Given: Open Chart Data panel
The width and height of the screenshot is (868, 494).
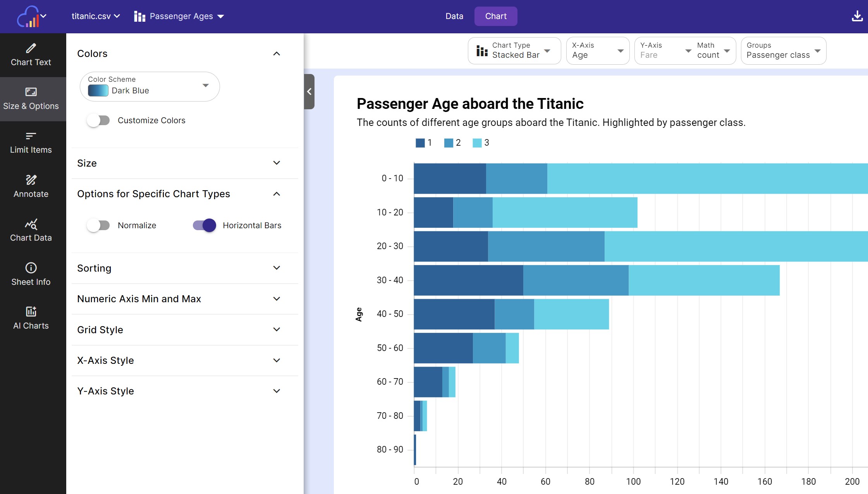Looking at the screenshot, I should 30,230.
